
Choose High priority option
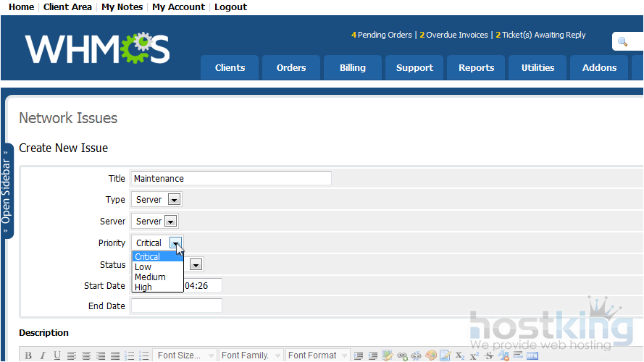pos(143,287)
